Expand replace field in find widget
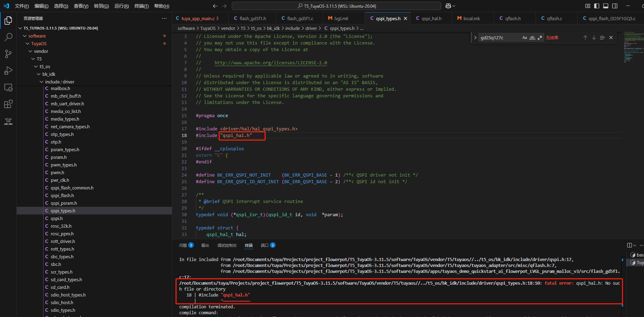 tap(475, 38)
